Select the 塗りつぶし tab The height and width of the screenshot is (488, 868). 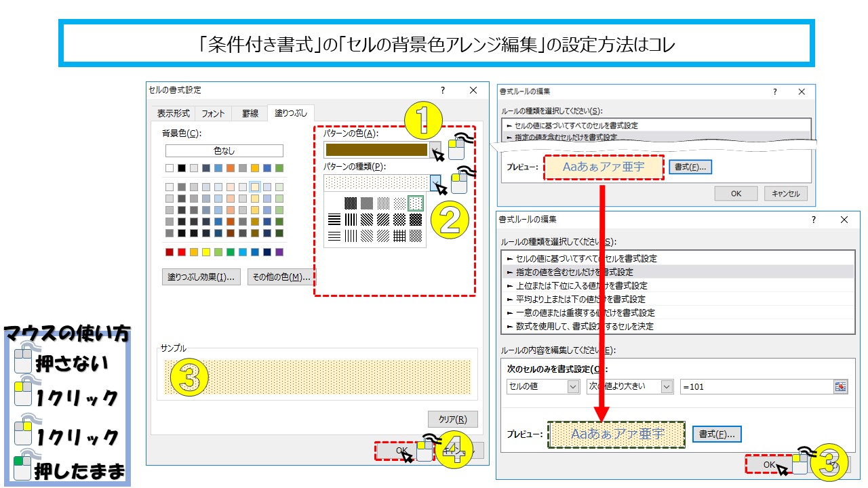click(290, 113)
